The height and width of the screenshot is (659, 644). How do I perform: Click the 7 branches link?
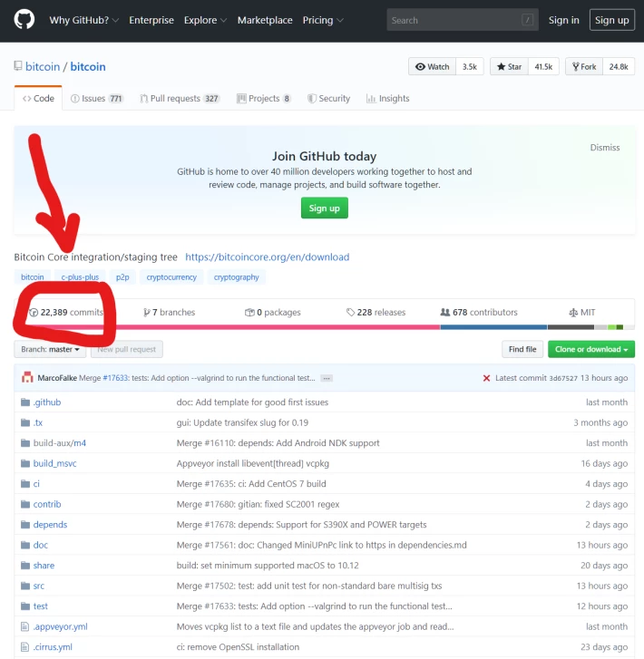pyautogui.click(x=169, y=312)
